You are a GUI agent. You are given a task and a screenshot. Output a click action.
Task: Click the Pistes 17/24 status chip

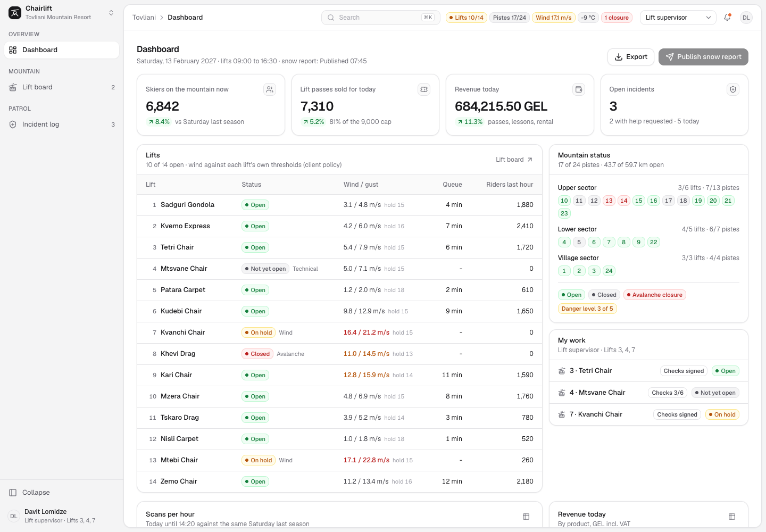509,18
